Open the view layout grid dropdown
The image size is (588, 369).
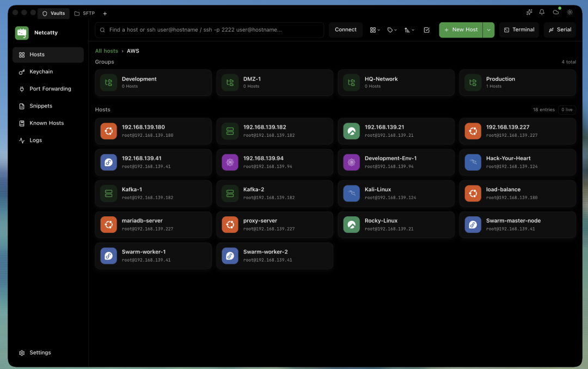[375, 30]
